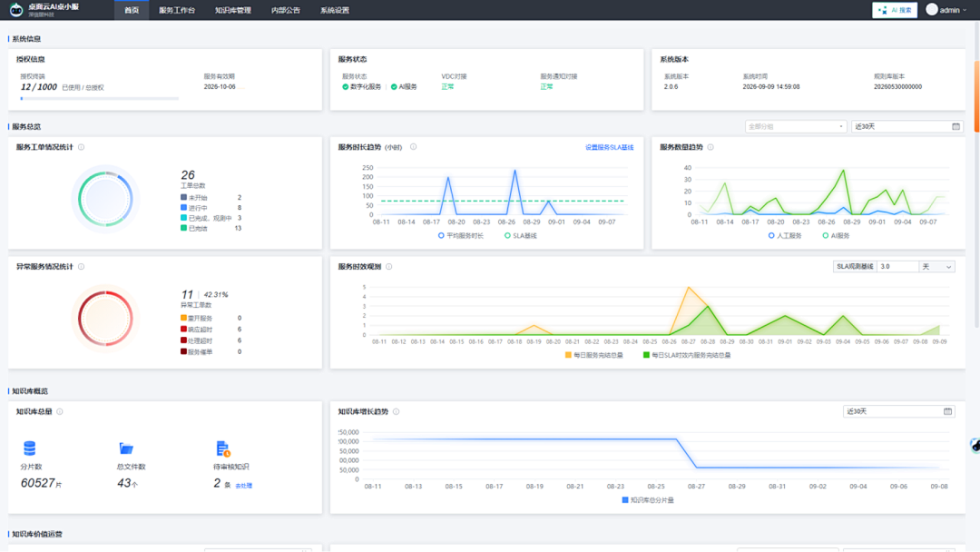Toggle AI服务 legend in service count chart
The width and height of the screenshot is (980, 552).
click(x=837, y=236)
